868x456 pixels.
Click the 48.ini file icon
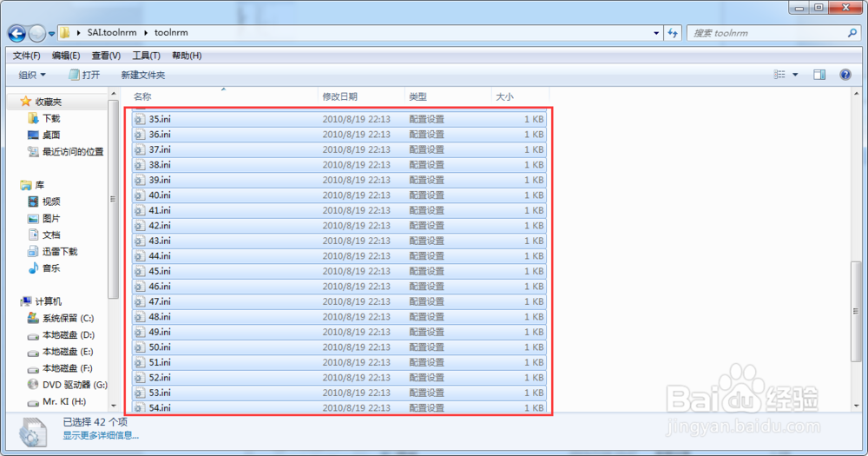coord(140,317)
